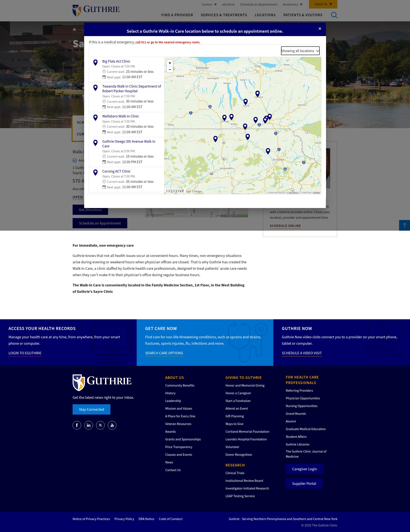Open the I Want To menu
The height and width of the screenshot is (532, 410).
tap(323, 4)
